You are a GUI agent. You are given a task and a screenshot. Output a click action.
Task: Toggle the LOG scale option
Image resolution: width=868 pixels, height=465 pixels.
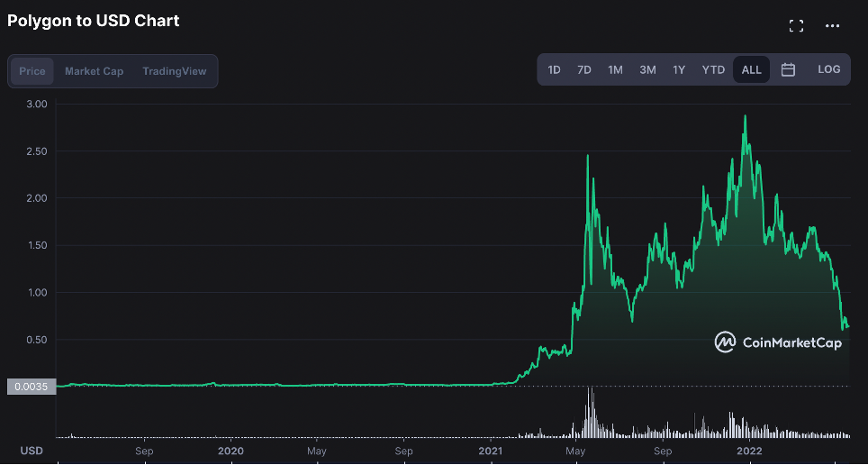pos(828,69)
